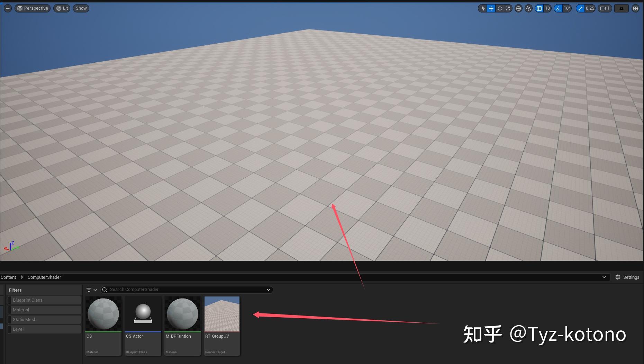
Task: Select the Scale tool in the viewport toolbar
Action: 508,8
